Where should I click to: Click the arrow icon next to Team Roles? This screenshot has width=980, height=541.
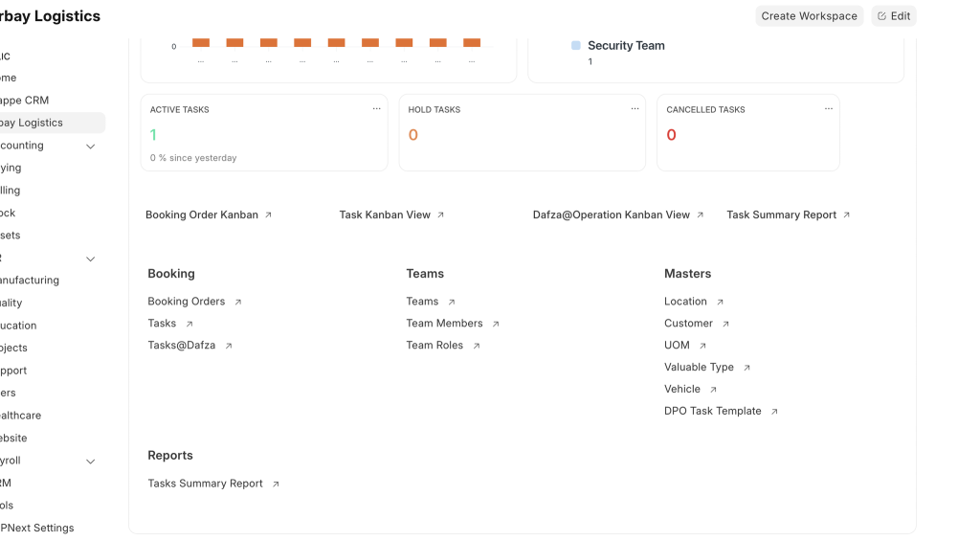tap(477, 346)
